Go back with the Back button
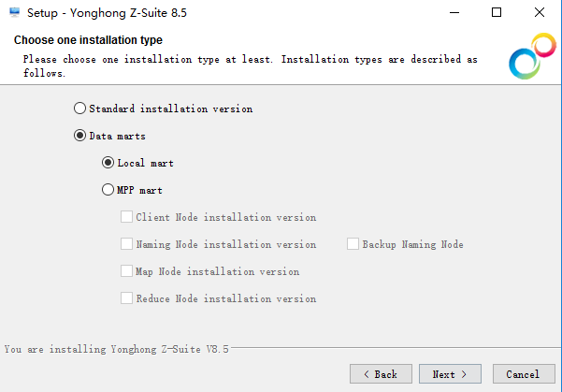This screenshot has height=392, width=562. (381, 373)
